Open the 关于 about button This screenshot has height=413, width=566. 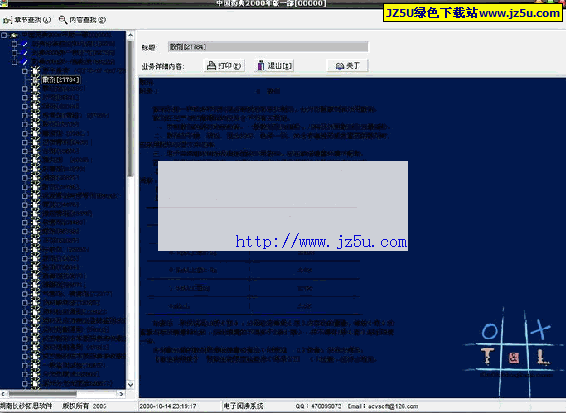(x=348, y=66)
